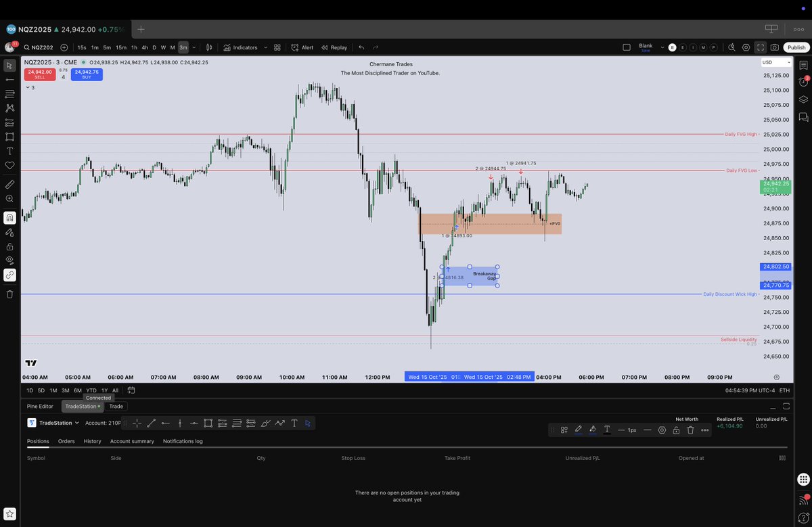This screenshot has width=812, height=527.
Task: Open the drawing style pencil color icon
Action: click(x=578, y=430)
